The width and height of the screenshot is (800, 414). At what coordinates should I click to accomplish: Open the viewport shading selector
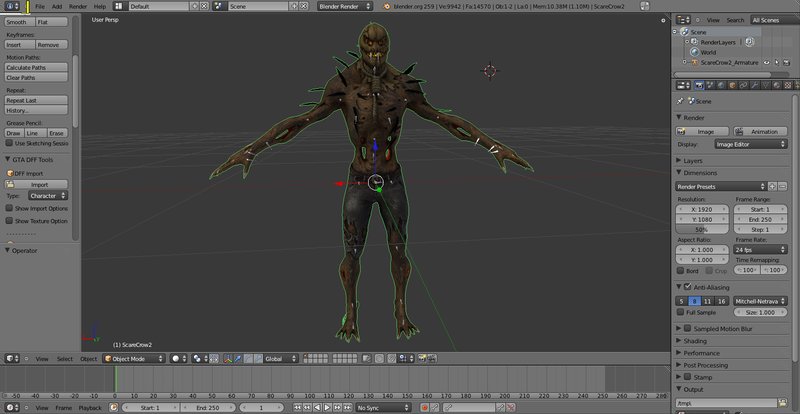click(x=179, y=358)
